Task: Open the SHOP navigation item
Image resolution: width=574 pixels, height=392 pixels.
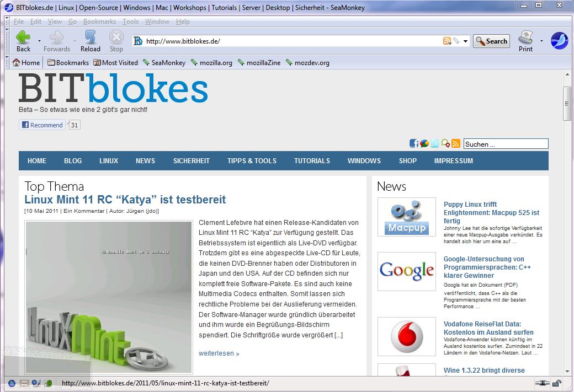Action: (408, 161)
